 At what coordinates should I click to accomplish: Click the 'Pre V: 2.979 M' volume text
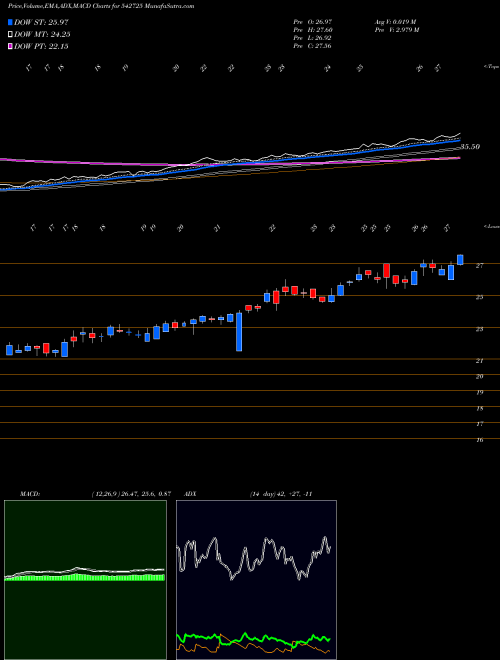(396, 30)
